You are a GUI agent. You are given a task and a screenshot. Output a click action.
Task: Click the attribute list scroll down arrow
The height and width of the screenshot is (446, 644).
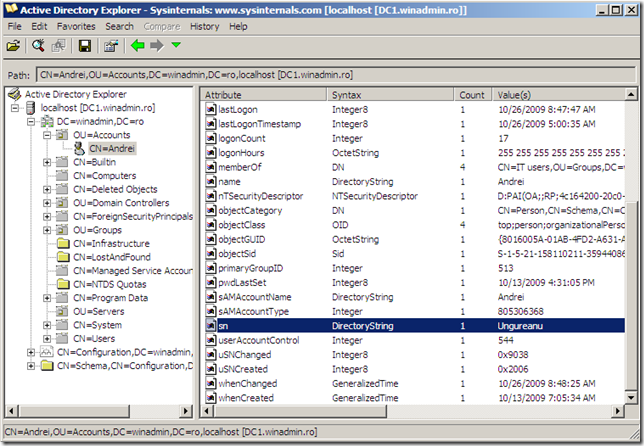[x=631, y=397]
